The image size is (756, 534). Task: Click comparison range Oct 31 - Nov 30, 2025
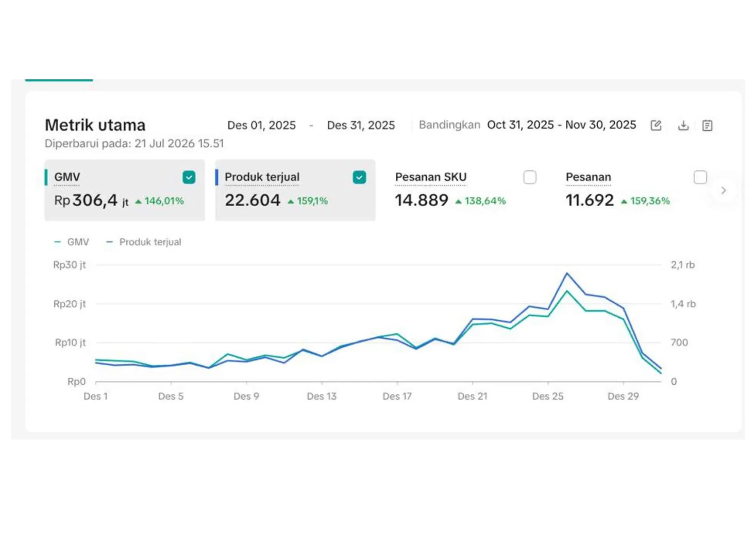561,125
